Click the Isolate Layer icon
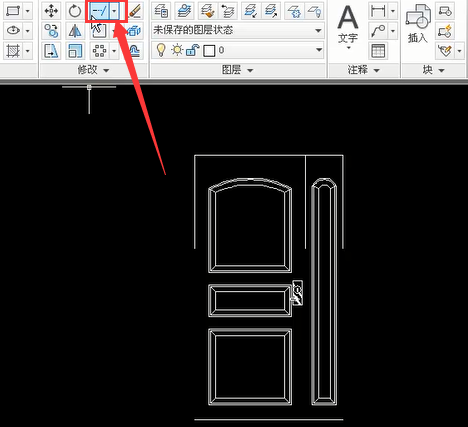This screenshot has width=468, height=427. click(x=251, y=11)
